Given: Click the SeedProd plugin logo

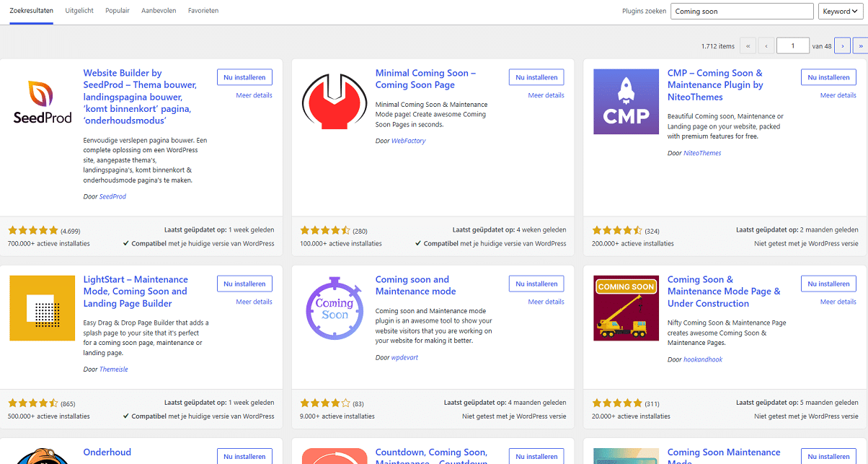Looking at the screenshot, I should (43, 102).
